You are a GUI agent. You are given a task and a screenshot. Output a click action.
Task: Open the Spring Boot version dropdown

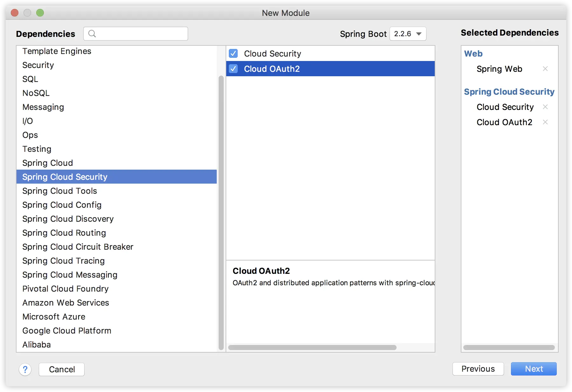click(x=408, y=34)
